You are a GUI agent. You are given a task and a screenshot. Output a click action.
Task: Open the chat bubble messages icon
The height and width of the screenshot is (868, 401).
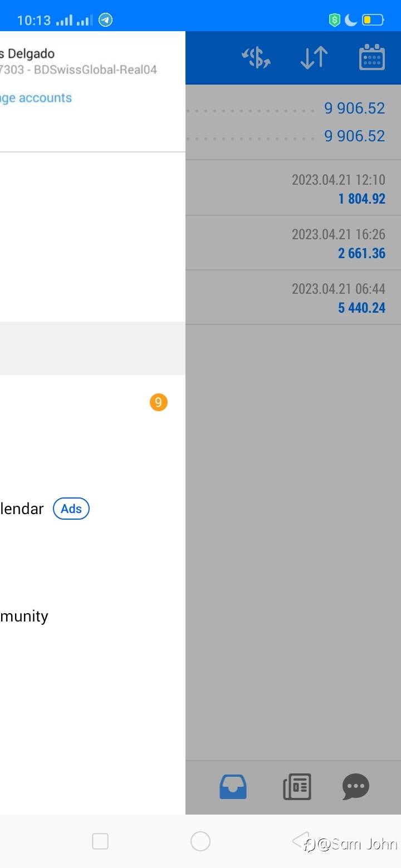(x=355, y=787)
